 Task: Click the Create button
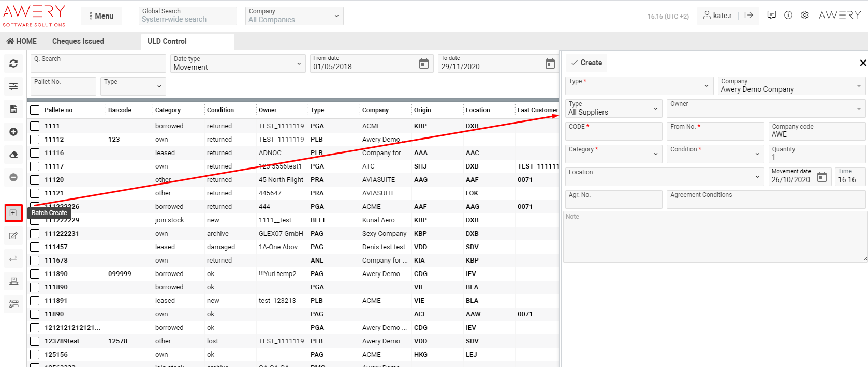pos(586,63)
